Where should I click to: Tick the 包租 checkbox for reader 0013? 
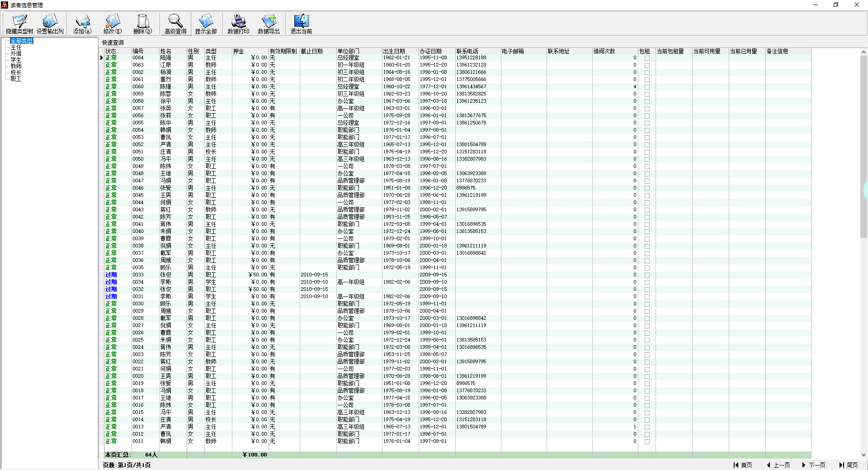[x=647, y=427]
